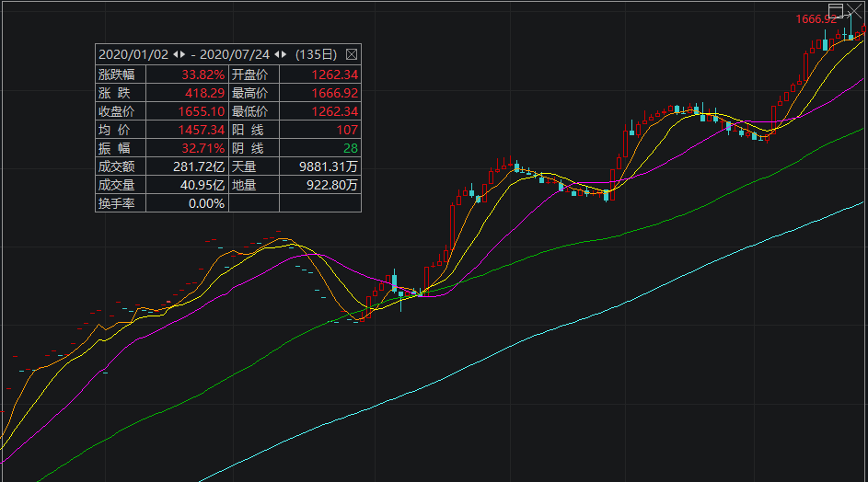Click start date text 2020/01/02
The width and height of the screenshot is (868, 482).
(133, 54)
